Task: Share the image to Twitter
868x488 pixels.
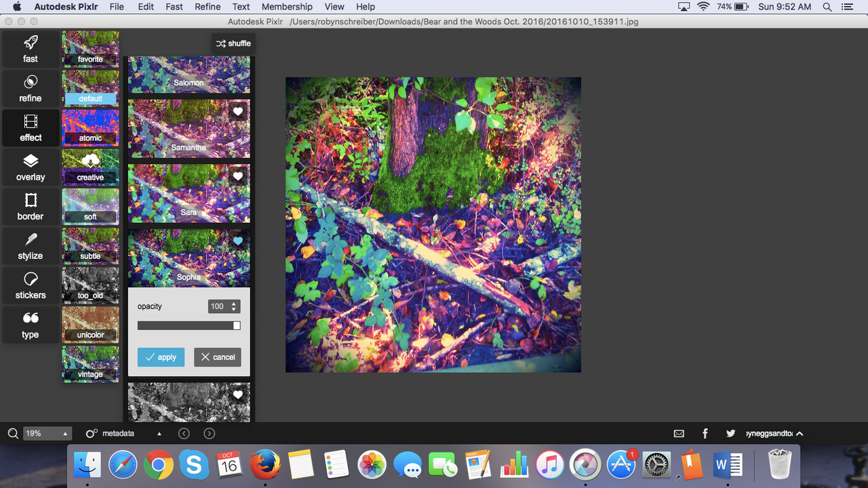Action: coord(730,434)
